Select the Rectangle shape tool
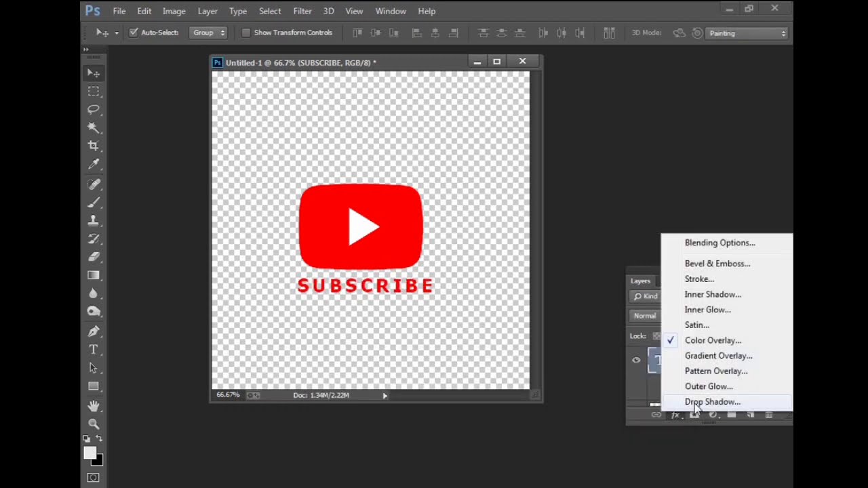This screenshot has width=868, height=488. [94, 386]
